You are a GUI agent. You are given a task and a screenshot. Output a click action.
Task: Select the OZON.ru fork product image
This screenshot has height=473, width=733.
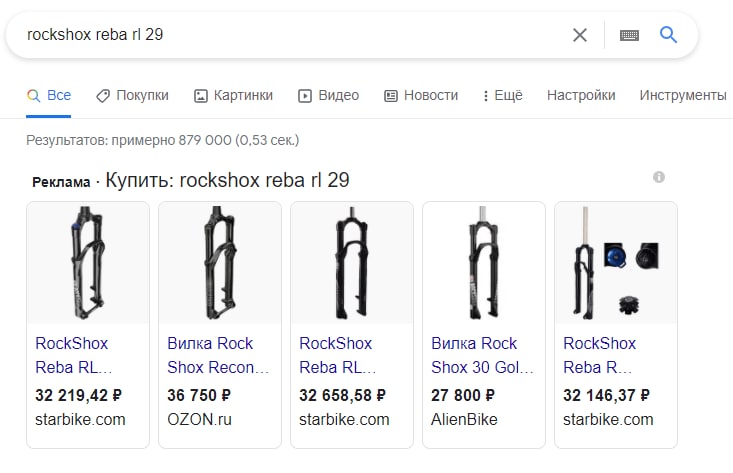click(x=220, y=263)
